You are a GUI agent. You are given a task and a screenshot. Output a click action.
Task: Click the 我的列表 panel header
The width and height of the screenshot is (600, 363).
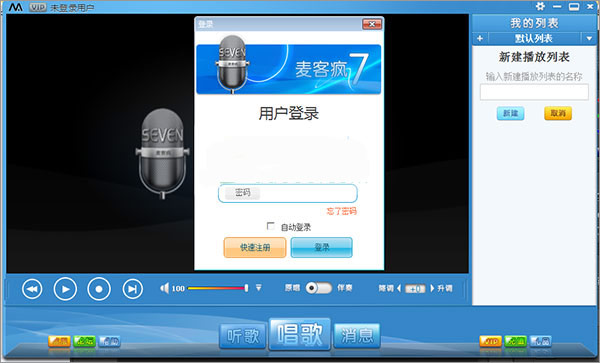[x=534, y=23]
